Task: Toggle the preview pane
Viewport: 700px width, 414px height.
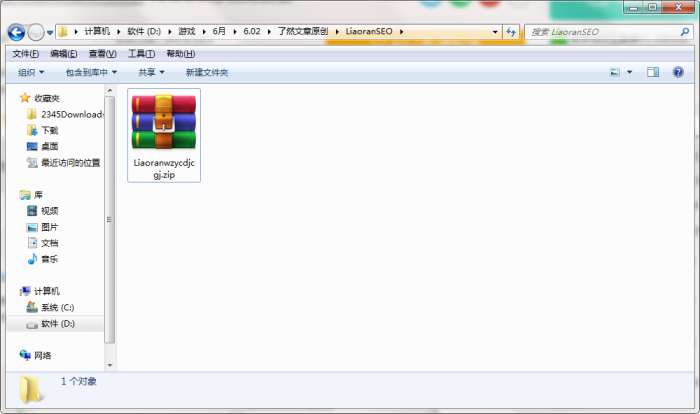Action: [x=653, y=72]
